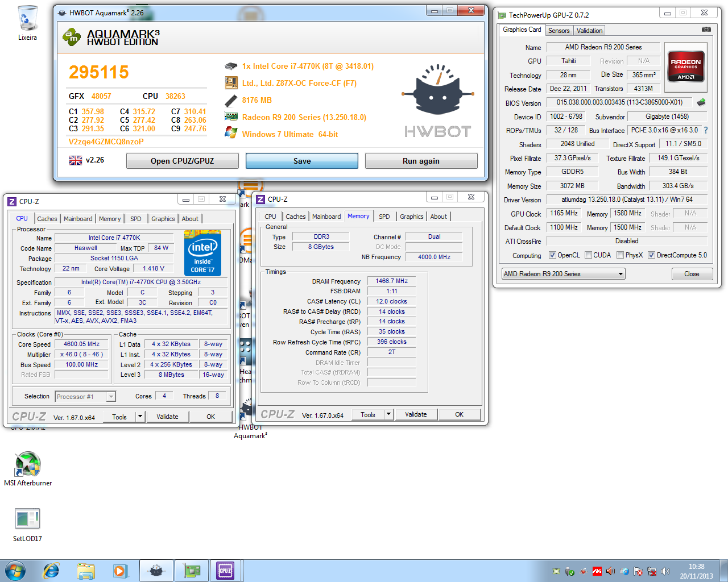This screenshot has width=728, height=582.
Task: Open the Lixeira recycle bin icon
Action: point(27,23)
